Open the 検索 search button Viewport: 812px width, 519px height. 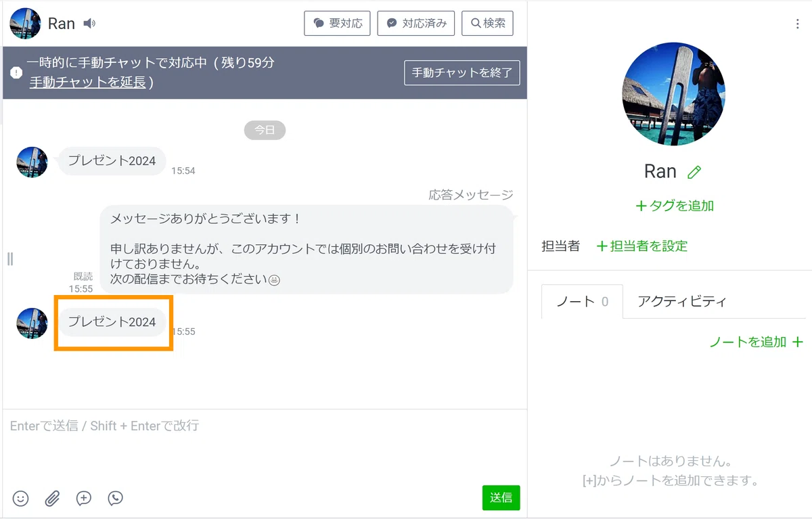pos(487,23)
